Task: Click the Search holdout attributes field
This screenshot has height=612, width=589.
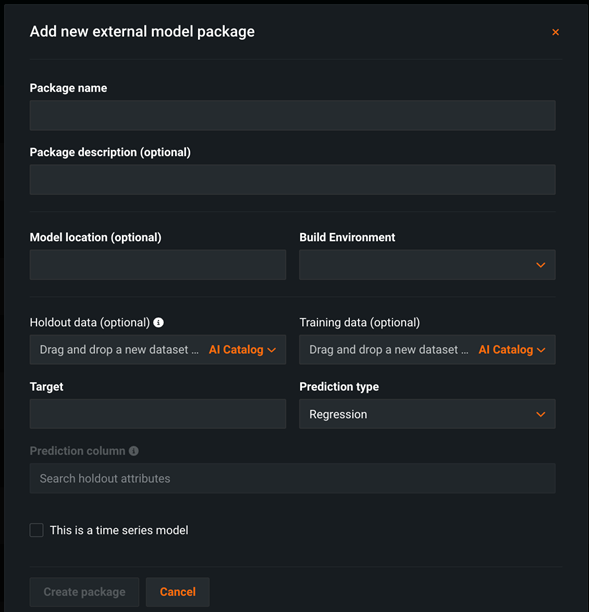Action: click(x=293, y=479)
